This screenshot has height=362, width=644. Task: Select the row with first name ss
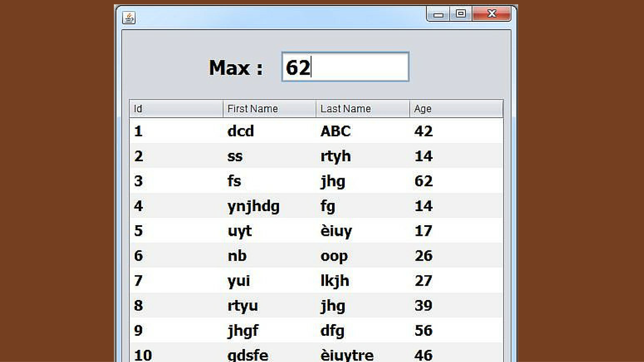[x=282, y=156]
